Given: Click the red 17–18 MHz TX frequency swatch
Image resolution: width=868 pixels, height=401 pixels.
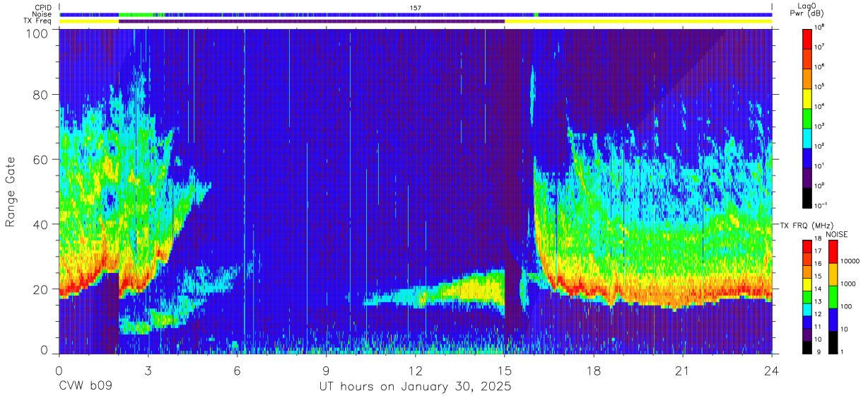Looking at the screenshot, I should coord(807,247).
